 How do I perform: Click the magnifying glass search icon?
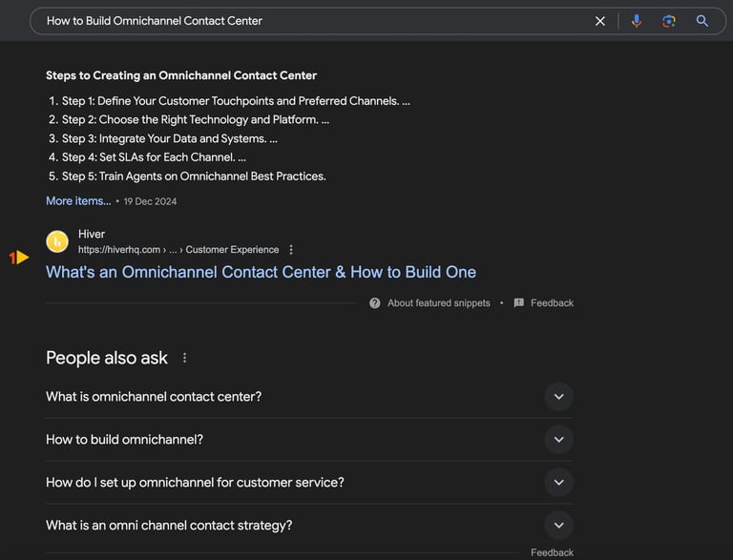coord(702,21)
